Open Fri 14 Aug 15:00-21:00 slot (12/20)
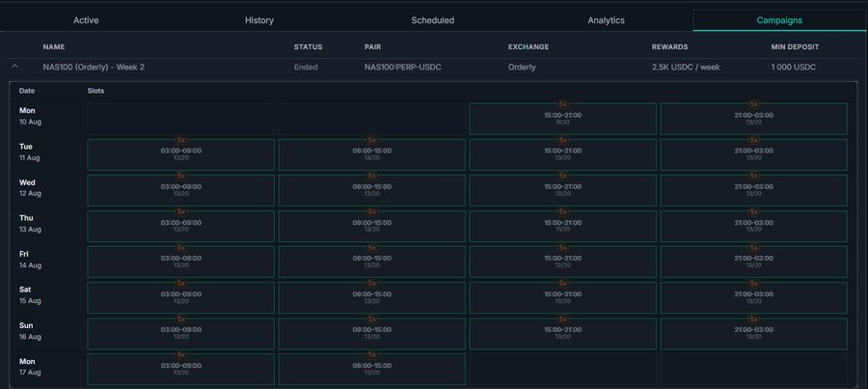This screenshot has height=389, width=868. [562, 262]
